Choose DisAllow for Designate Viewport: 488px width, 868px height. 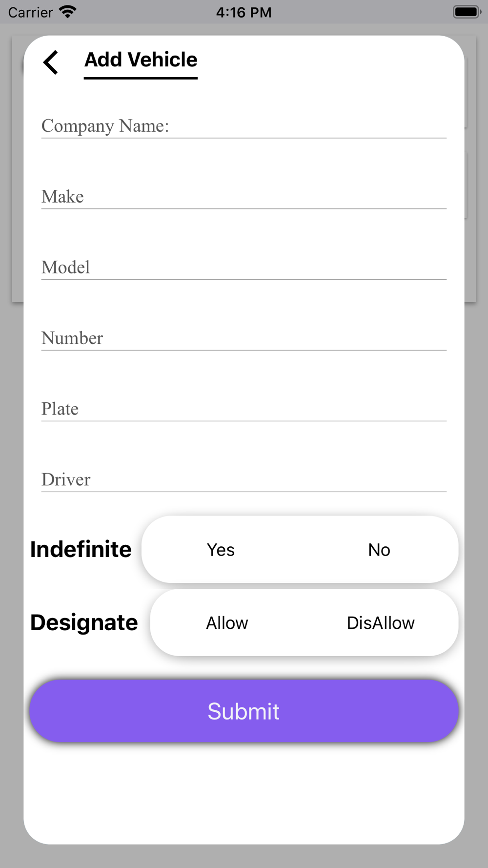pyautogui.click(x=381, y=623)
